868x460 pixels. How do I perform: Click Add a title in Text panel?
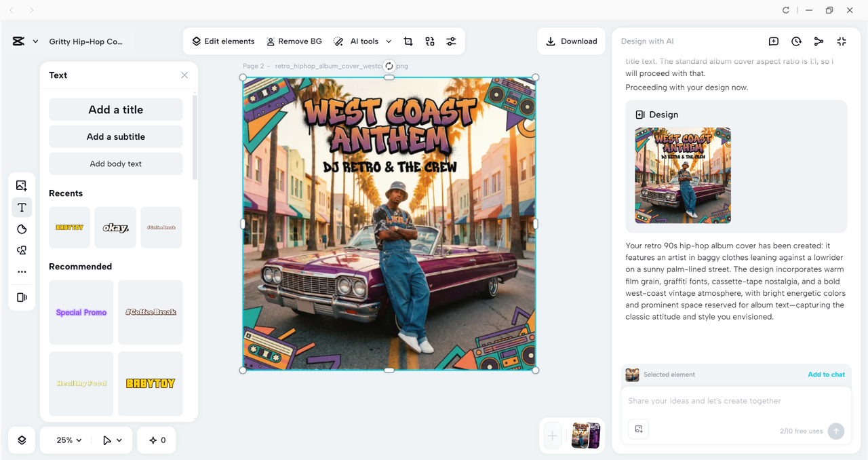tap(115, 109)
